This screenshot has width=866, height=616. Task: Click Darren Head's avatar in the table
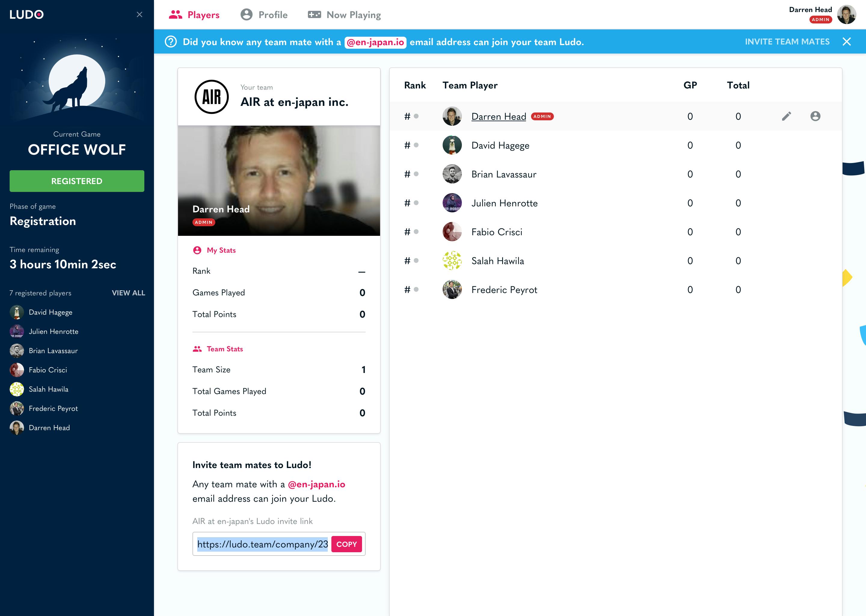pos(452,116)
